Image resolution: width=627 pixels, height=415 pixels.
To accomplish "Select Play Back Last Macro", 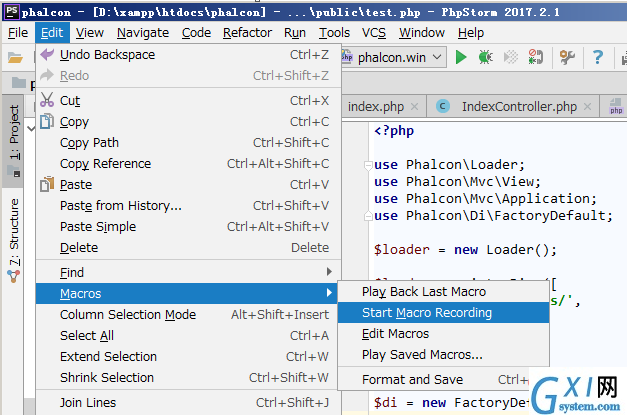I will (x=443, y=292).
